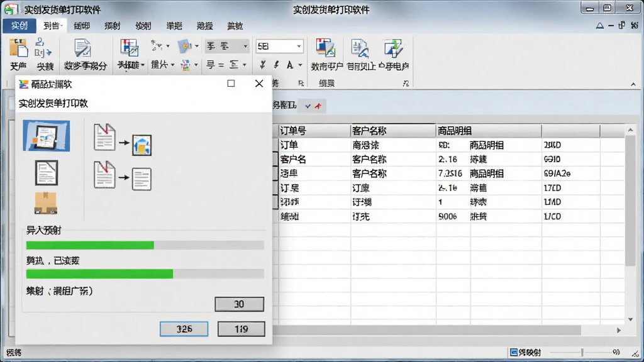This screenshot has height=362, width=644.
Task: Click the button labeled 119
Action: pyautogui.click(x=241, y=329)
